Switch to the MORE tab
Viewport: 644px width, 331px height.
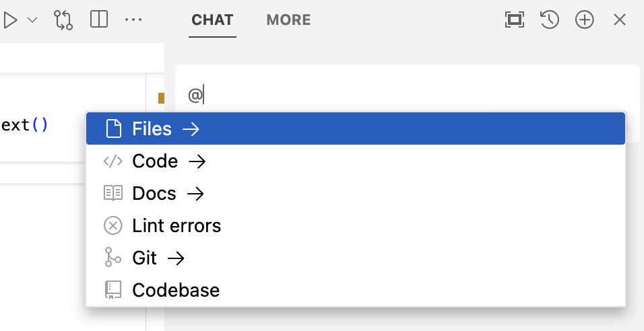point(288,20)
